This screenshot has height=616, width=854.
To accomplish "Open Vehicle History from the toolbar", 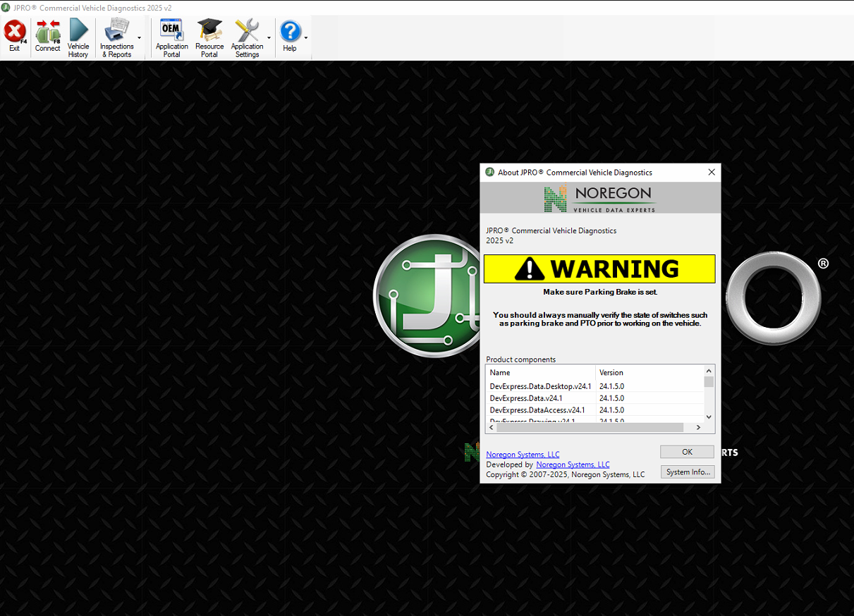I will tap(78, 32).
